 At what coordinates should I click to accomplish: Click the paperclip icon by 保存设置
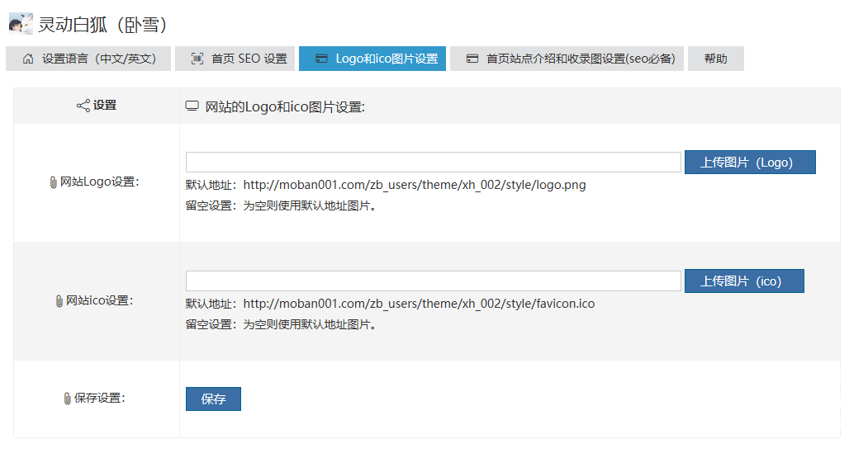[x=68, y=399]
